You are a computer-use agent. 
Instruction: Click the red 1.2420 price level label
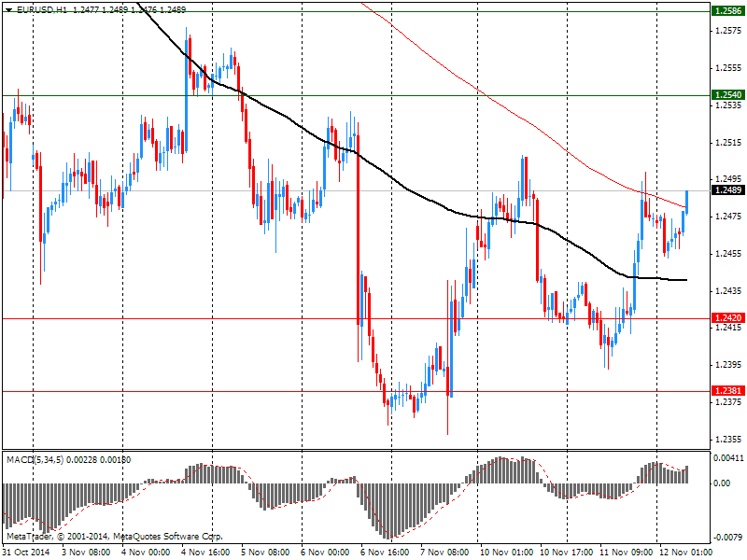[727, 317]
